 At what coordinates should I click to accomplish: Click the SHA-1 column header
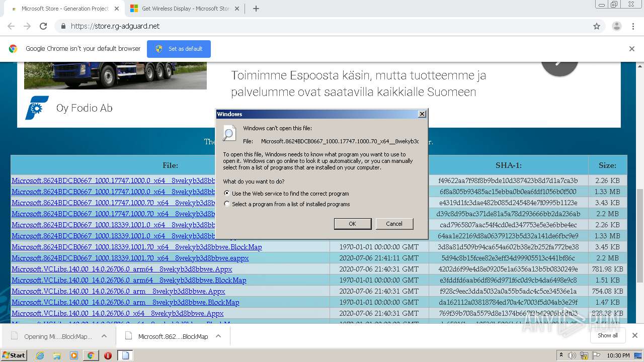509,165
